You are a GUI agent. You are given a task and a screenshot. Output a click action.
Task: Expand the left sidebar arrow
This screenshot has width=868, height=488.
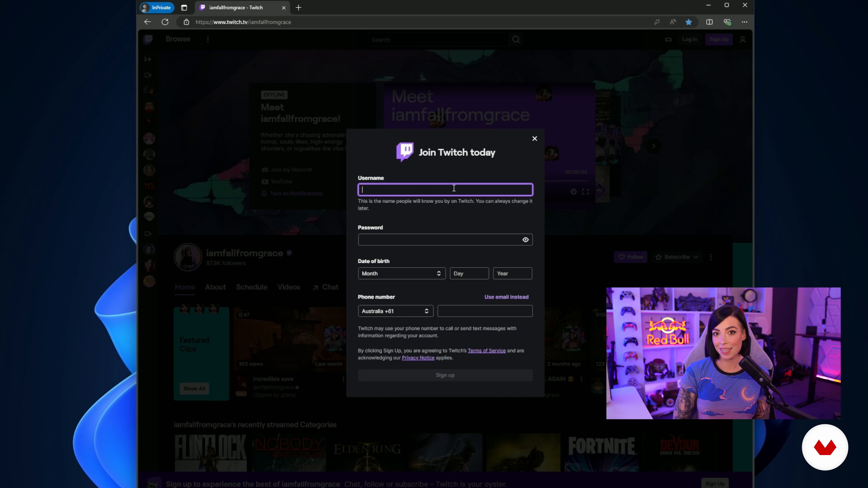click(148, 59)
